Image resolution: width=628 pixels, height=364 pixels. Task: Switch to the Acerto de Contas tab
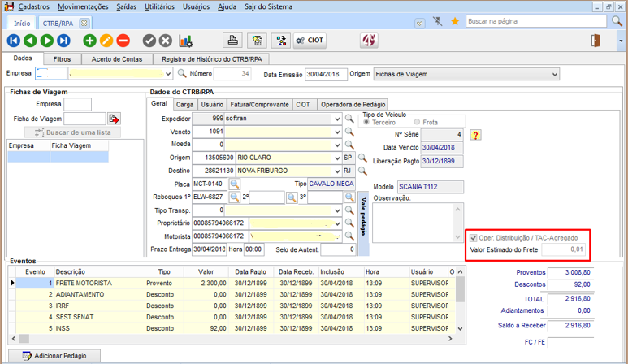click(x=117, y=59)
